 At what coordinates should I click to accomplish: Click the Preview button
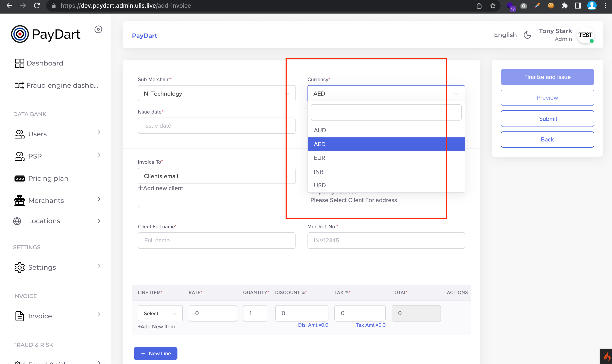pyautogui.click(x=547, y=98)
